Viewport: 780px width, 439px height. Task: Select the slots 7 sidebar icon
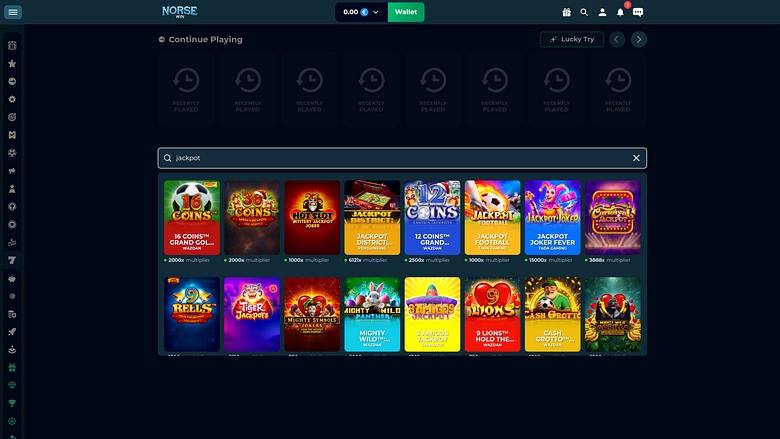12,261
